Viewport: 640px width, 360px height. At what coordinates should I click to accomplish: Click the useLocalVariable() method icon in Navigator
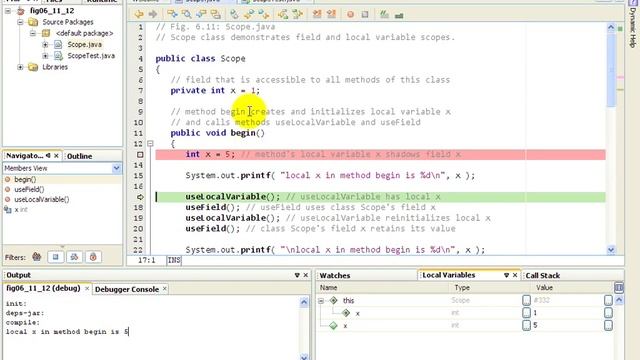(8, 200)
